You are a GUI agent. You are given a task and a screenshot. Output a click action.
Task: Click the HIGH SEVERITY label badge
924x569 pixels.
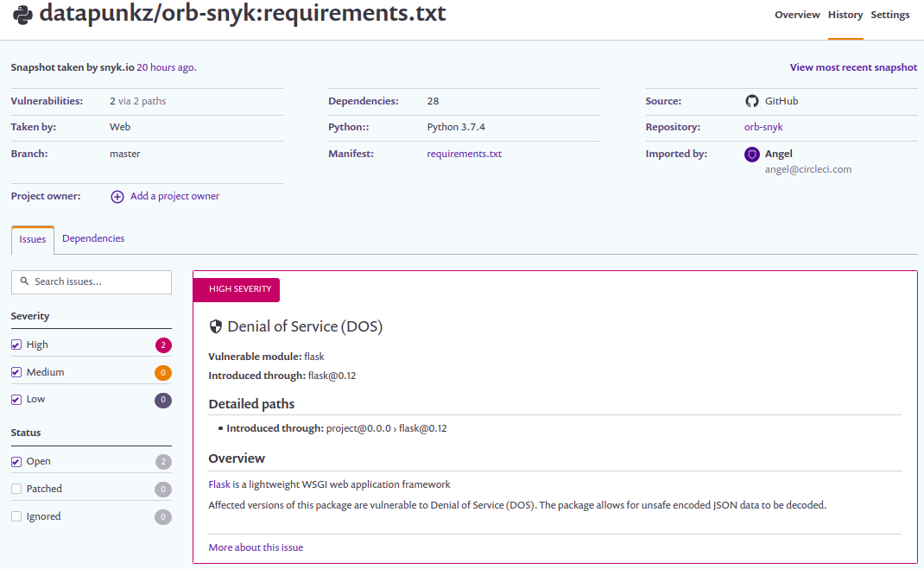[237, 289]
